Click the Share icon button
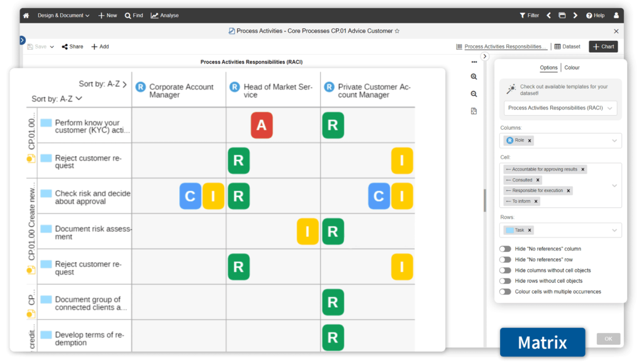Image resolution: width=644 pixels, height=362 pixels. [72, 47]
